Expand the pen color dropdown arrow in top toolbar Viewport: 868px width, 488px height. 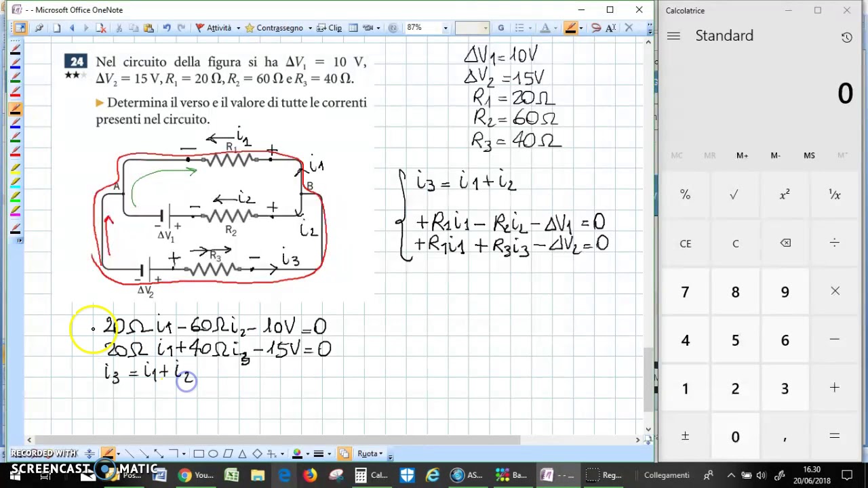[x=581, y=28]
